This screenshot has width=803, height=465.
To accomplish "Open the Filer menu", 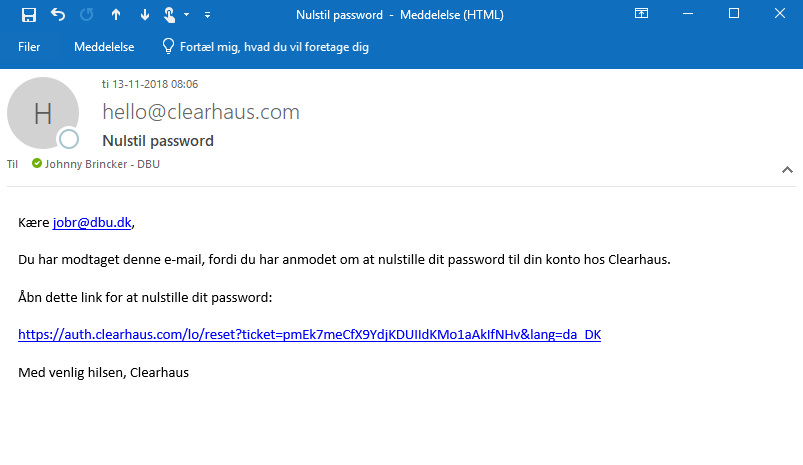I will click(29, 47).
